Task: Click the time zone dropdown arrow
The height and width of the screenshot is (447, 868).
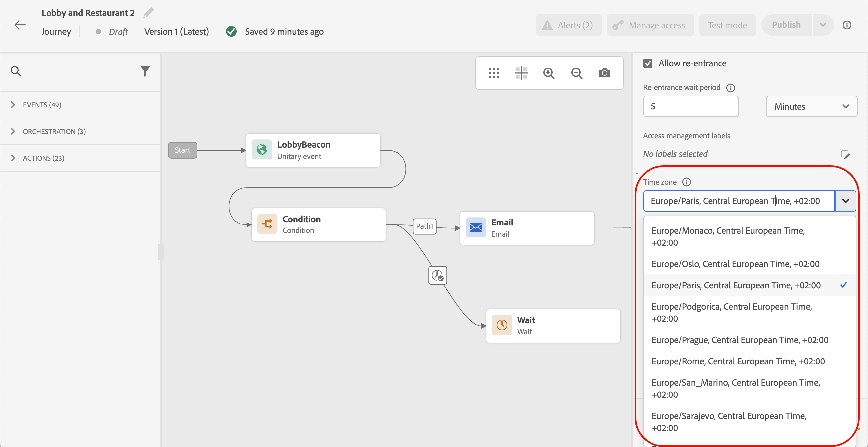Action: 845,201
